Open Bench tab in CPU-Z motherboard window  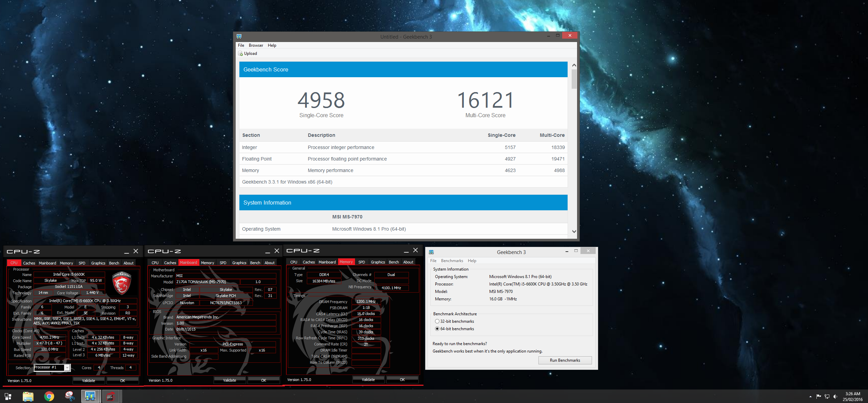[255, 263]
